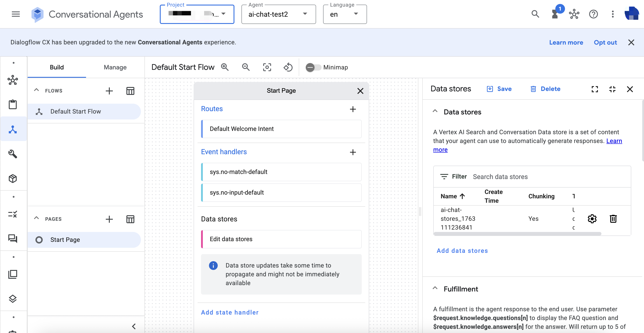This screenshot has width=644, height=333.
Task: Collapse the FLOWS section chevron
Action: click(36, 90)
